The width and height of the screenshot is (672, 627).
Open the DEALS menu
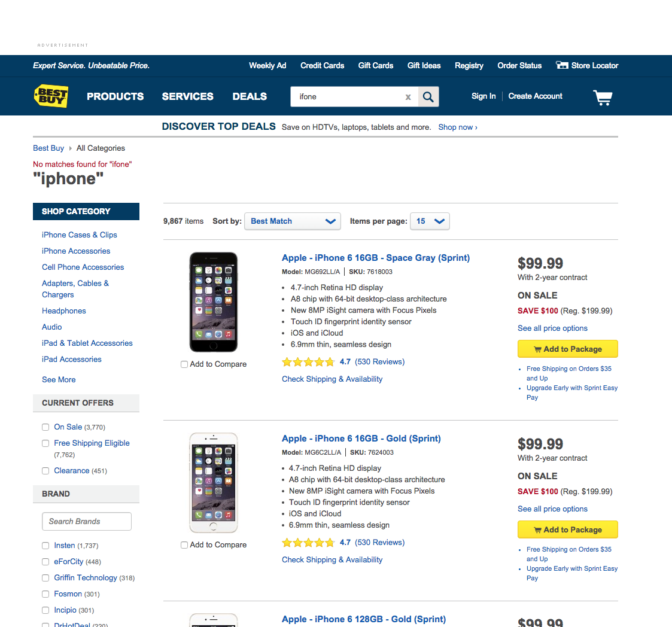coord(250,96)
